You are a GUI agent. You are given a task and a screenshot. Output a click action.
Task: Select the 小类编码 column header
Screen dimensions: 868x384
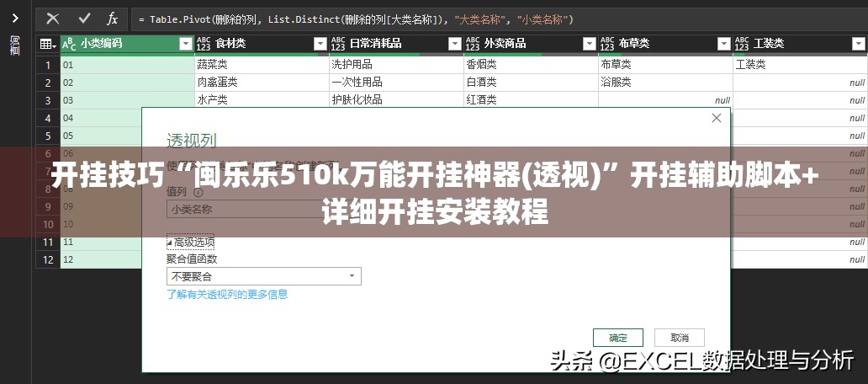click(127, 44)
